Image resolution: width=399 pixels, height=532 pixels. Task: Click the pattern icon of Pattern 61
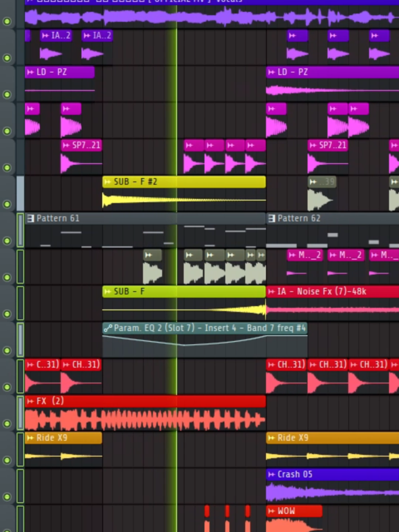31,219
